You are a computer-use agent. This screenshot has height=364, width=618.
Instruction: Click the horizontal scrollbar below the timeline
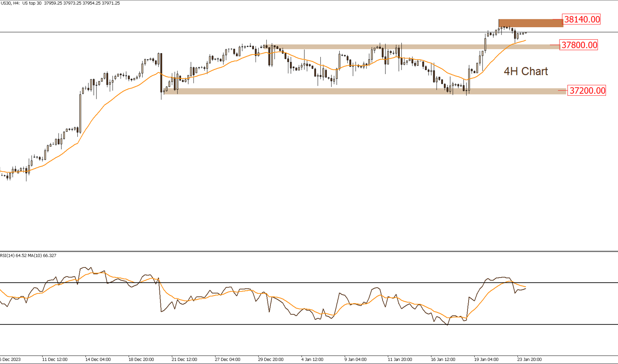[308, 363]
